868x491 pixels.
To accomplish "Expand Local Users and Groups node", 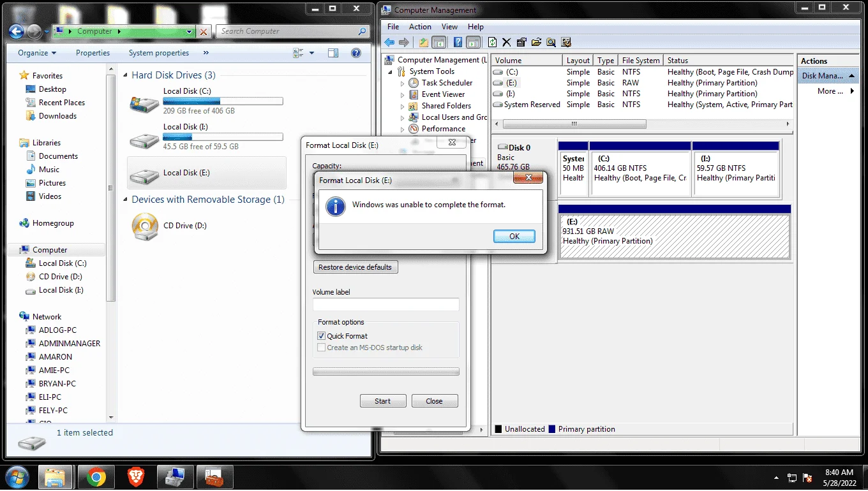I will (x=402, y=117).
